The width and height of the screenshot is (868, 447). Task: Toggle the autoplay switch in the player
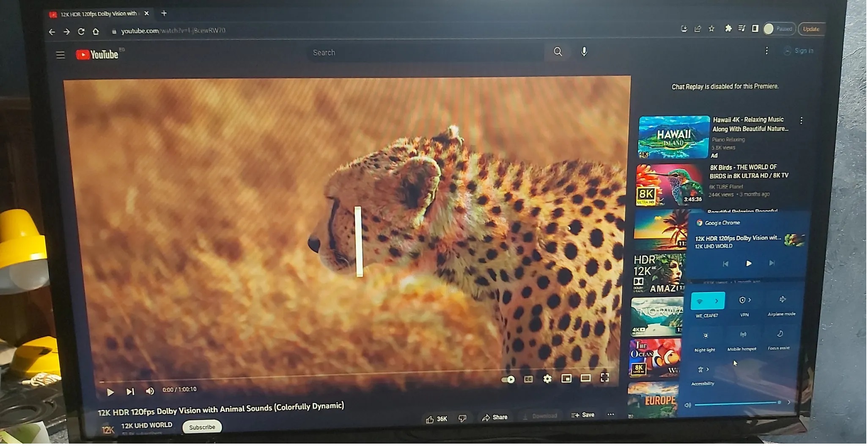(x=509, y=380)
